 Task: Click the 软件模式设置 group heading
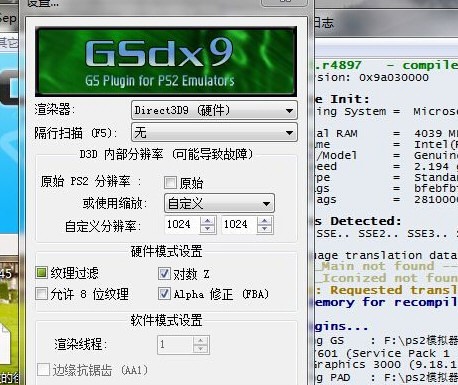[x=166, y=320]
